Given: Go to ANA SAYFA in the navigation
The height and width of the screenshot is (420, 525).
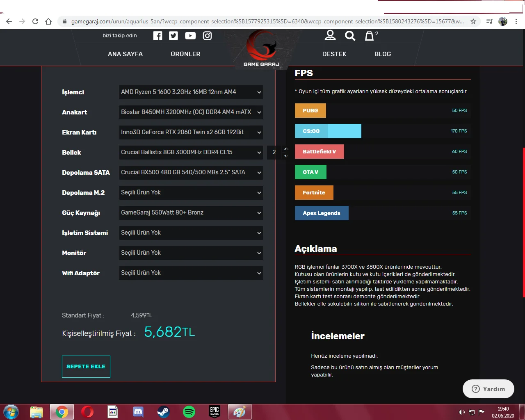Looking at the screenshot, I should point(126,54).
